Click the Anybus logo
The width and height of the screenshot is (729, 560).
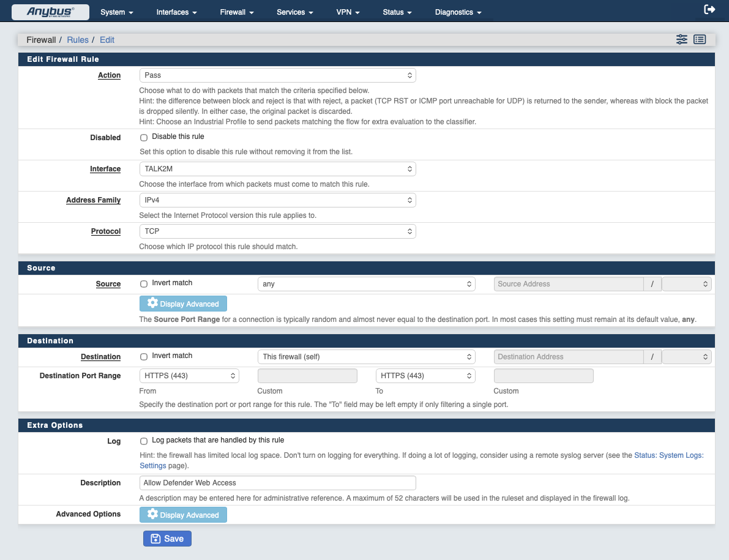50,12
